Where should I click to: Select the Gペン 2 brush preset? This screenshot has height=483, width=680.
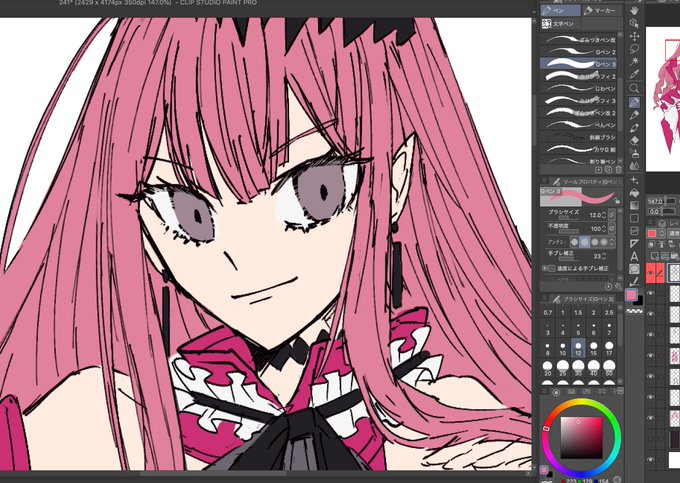(x=580, y=52)
